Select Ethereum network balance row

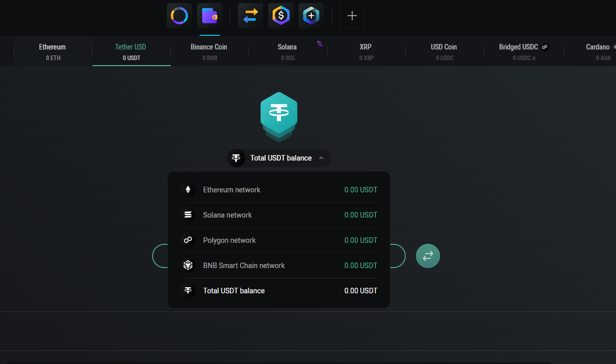279,190
